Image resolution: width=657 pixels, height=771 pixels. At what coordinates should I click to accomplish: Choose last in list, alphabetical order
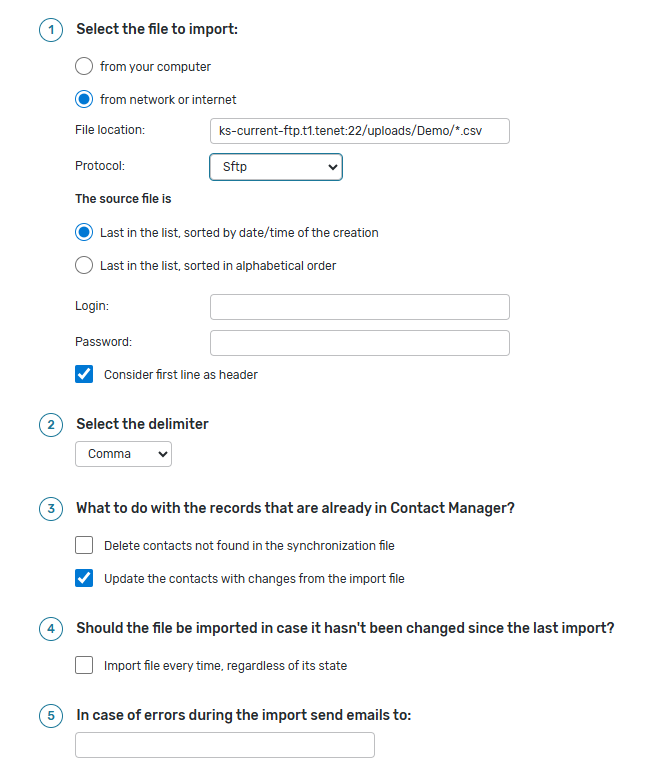[84, 266]
